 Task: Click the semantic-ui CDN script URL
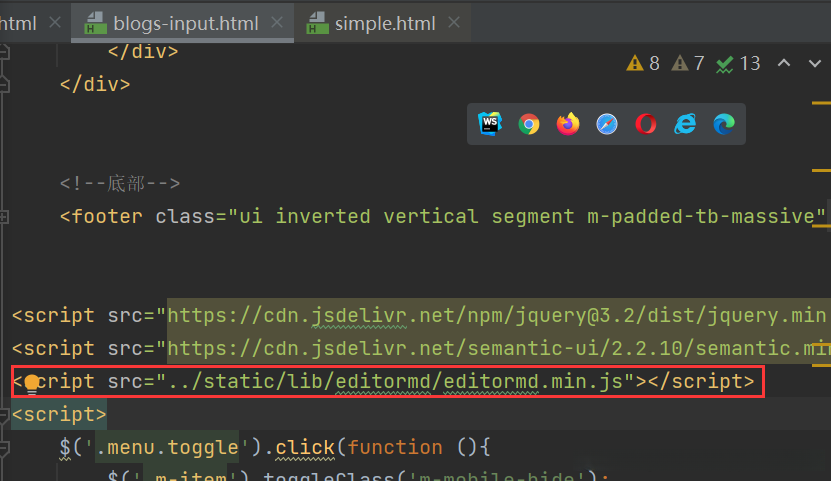click(498, 349)
